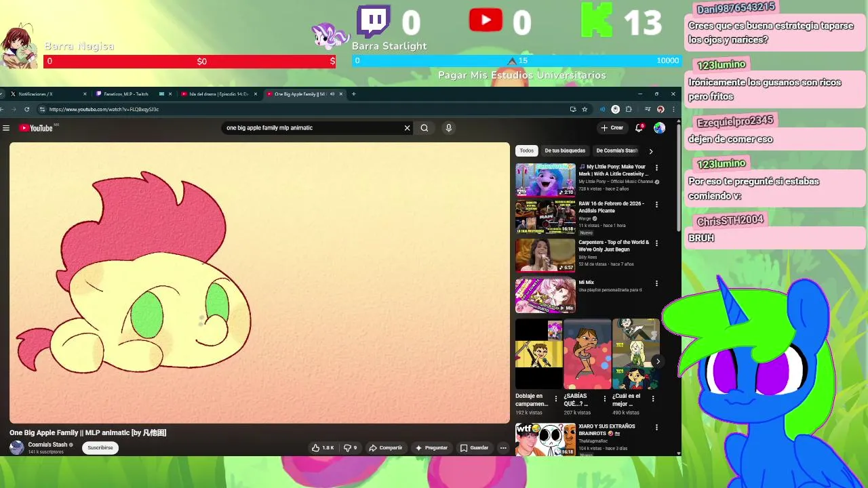Subscribe with the Suscribirse button

pyautogui.click(x=100, y=448)
